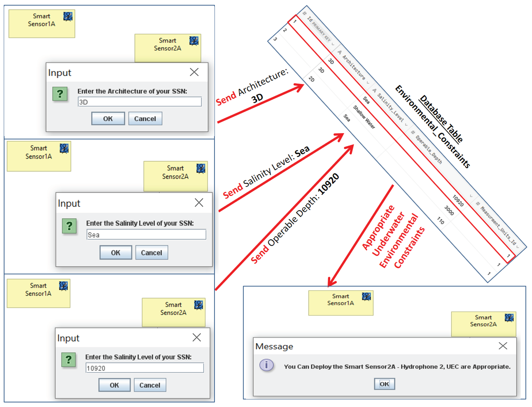Click the Smart Sensor1A icon above the Message dialog
532x407 pixels.
[367, 296]
